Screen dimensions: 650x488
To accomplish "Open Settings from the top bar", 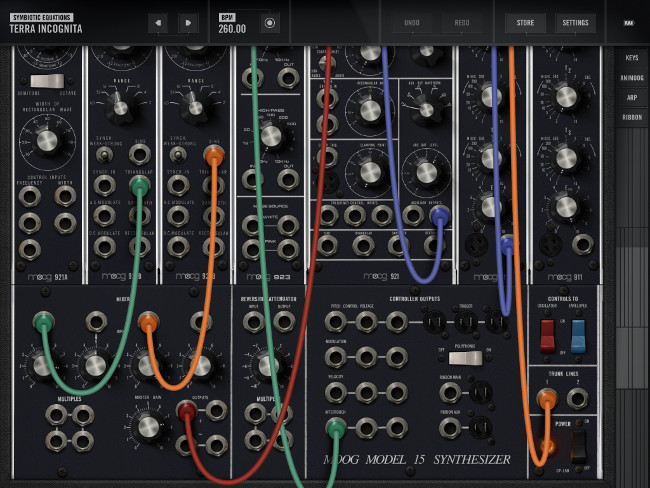I will pos(574,22).
